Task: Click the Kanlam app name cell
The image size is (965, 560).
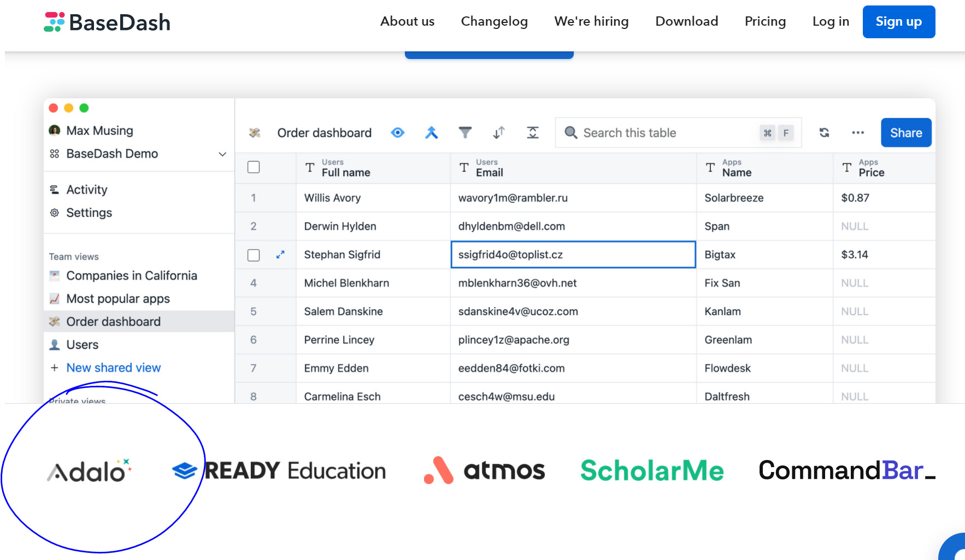Action: [x=764, y=311]
